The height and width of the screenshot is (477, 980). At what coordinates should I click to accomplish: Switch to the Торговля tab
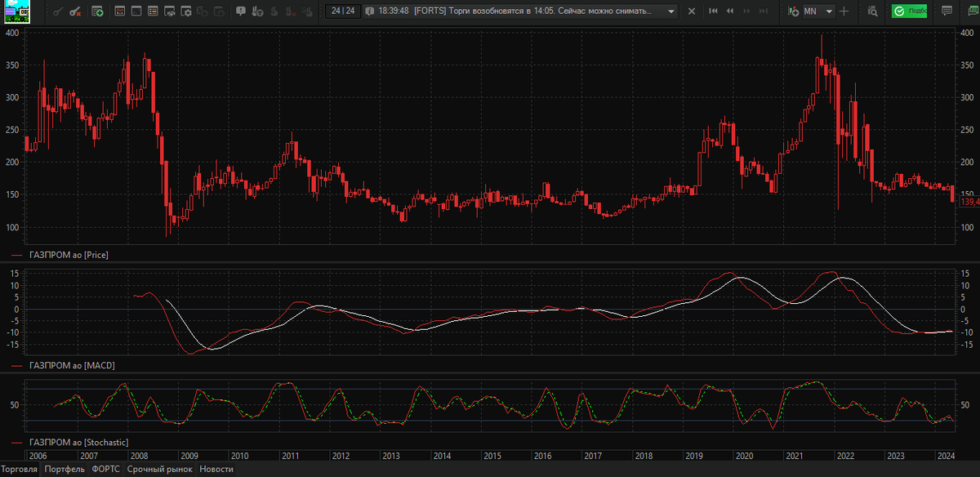point(20,470)
